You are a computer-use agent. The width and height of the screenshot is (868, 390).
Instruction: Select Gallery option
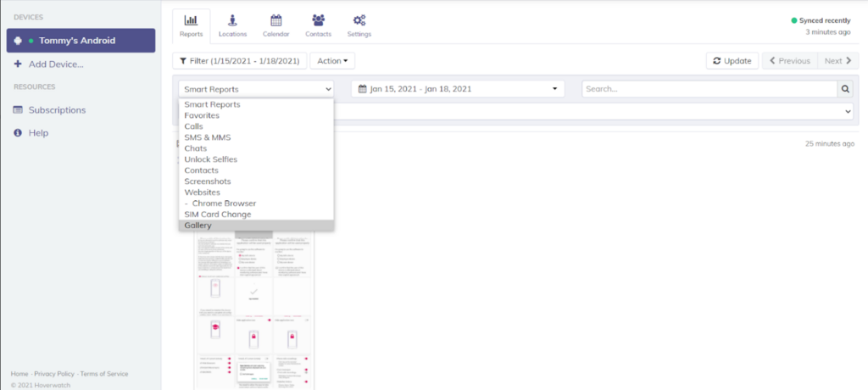point(256,226)
